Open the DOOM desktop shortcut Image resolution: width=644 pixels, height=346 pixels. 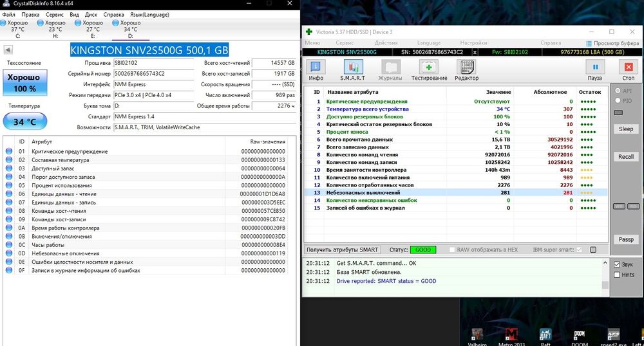580,336
